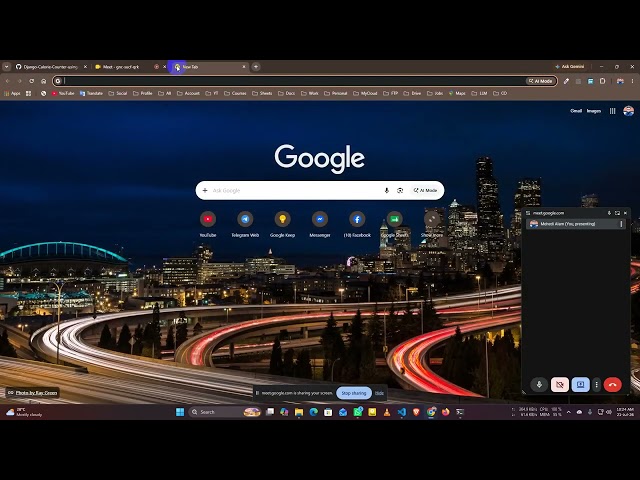Open the Google apps grid

612,111
